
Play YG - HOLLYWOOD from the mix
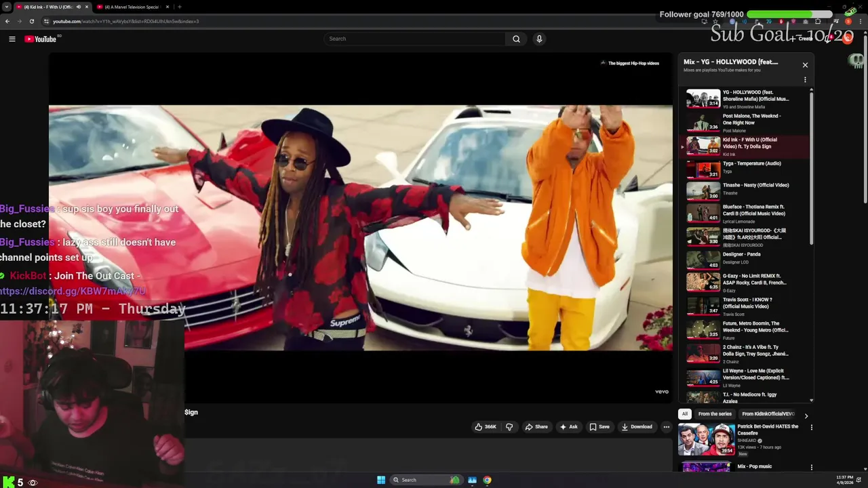pyautogui.click(x=745, y=99)
